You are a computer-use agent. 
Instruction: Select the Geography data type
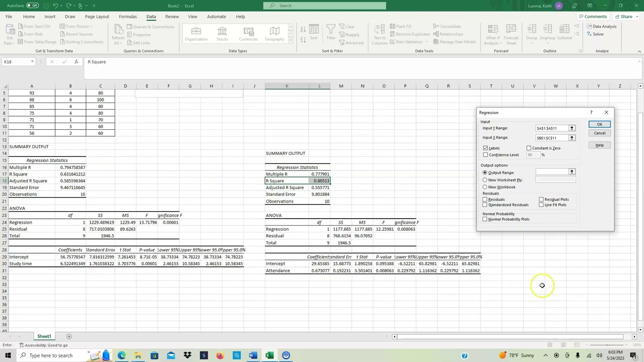click(x=274, y=34)
